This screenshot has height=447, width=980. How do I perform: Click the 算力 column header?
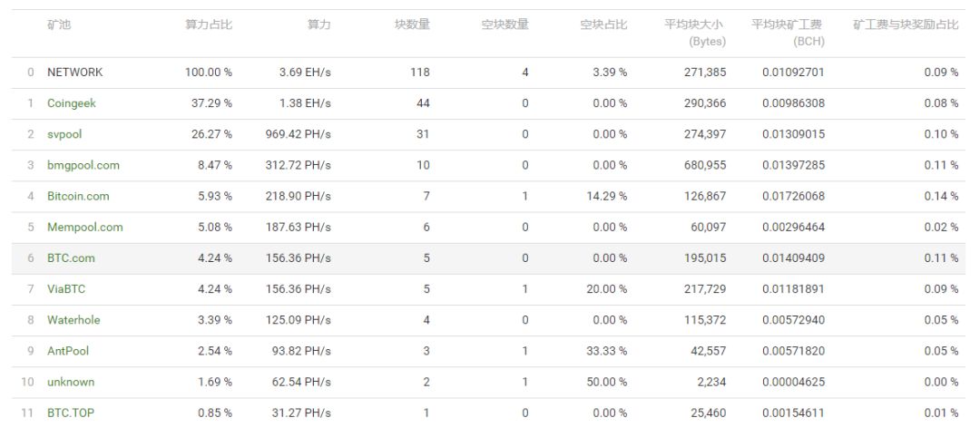coord(318,25)
